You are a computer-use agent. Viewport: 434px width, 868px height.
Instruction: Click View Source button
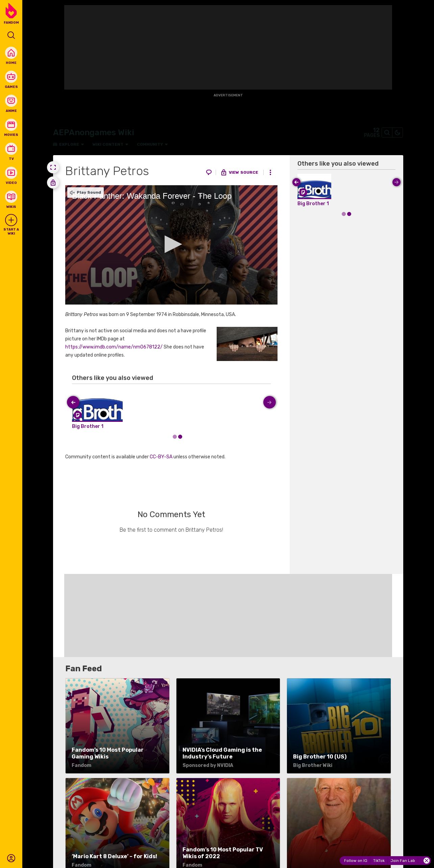point(240,172)
